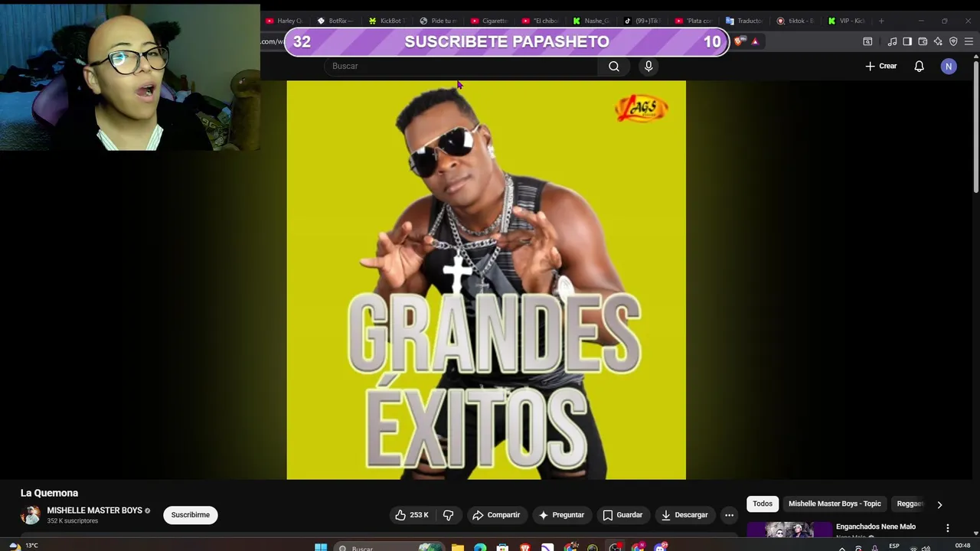
Task: Open Microsoft Edge from the taskbar
Action: click(479, 547)
